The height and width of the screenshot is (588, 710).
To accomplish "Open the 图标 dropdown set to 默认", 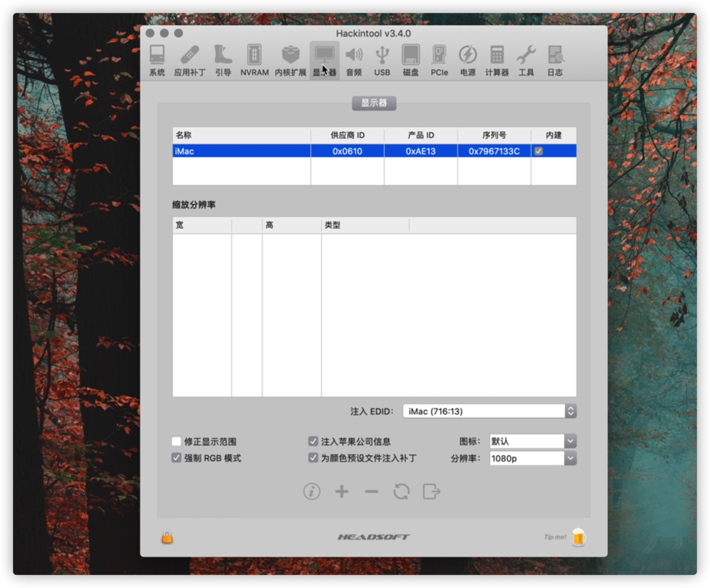I will (x=532, y=440).
